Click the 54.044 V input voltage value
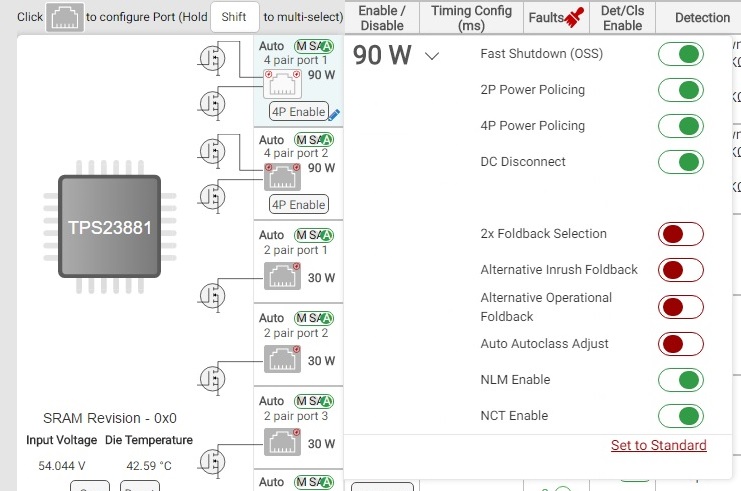The image size is (741, 491). (61, 466)
